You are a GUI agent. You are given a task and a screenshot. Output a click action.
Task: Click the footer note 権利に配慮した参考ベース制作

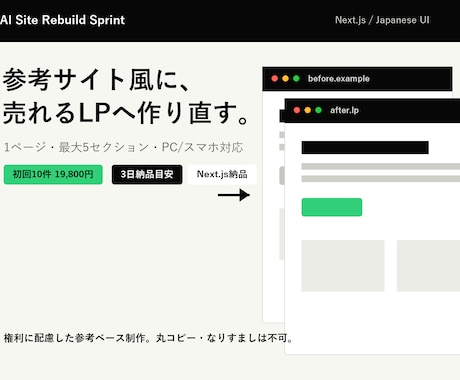(x=77, y=338)
